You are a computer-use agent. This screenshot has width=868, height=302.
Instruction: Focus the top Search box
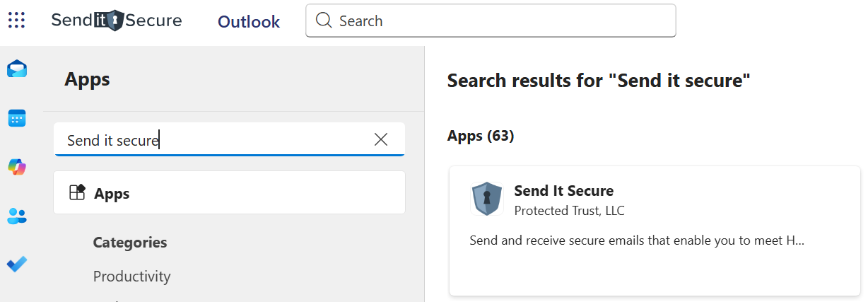(495, 21)
